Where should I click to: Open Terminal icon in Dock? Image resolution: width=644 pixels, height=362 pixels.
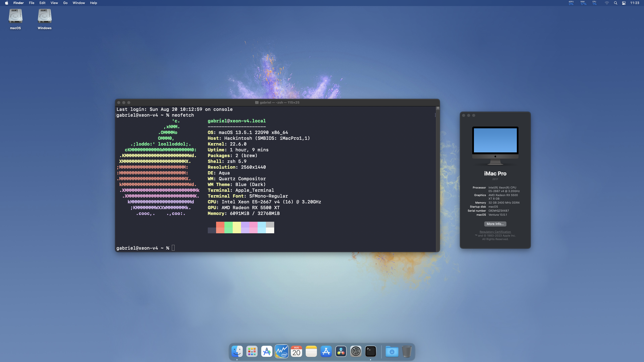371,351
